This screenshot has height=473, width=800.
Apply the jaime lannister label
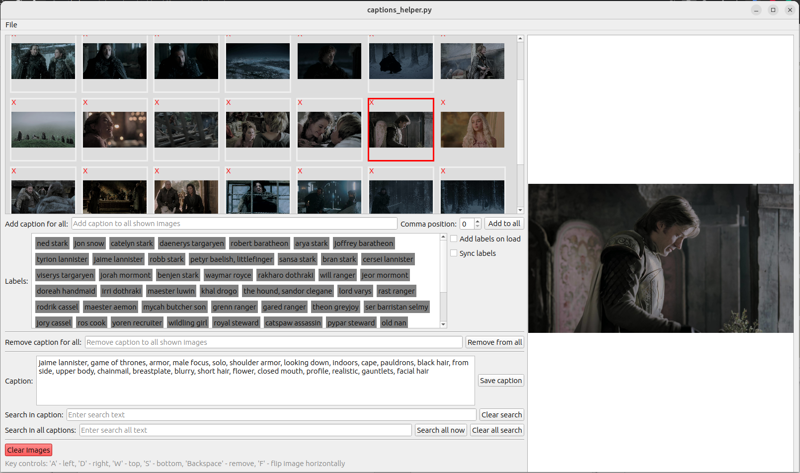pyautogui.click(x=118, y=259)
